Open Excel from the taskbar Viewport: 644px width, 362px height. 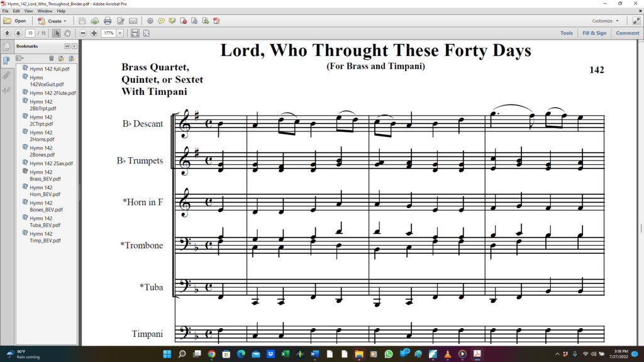[286, 354]
